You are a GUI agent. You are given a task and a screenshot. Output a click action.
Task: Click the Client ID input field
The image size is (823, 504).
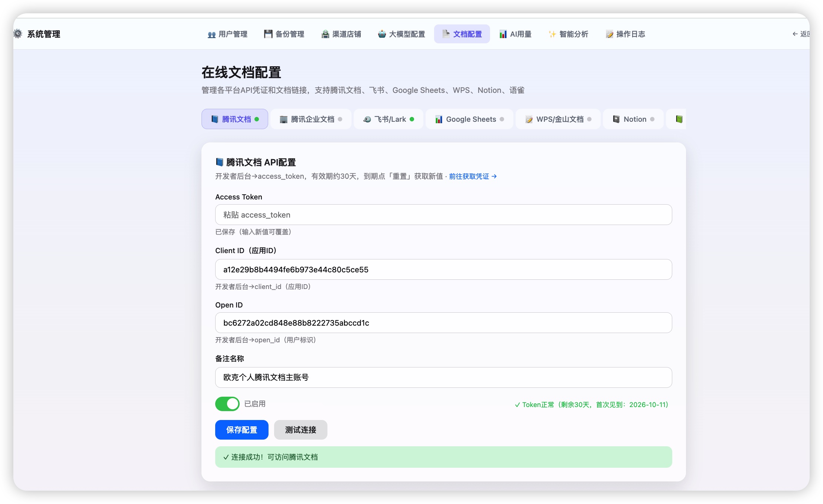444,269
